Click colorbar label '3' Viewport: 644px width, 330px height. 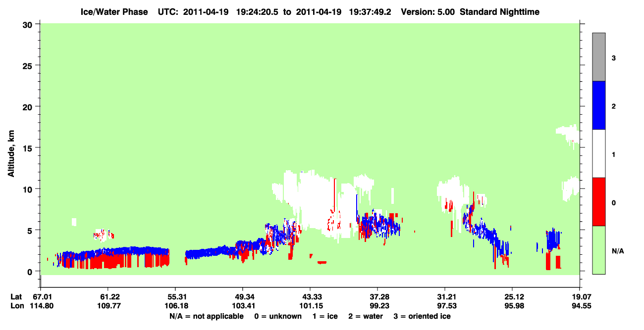click(614, 58)
